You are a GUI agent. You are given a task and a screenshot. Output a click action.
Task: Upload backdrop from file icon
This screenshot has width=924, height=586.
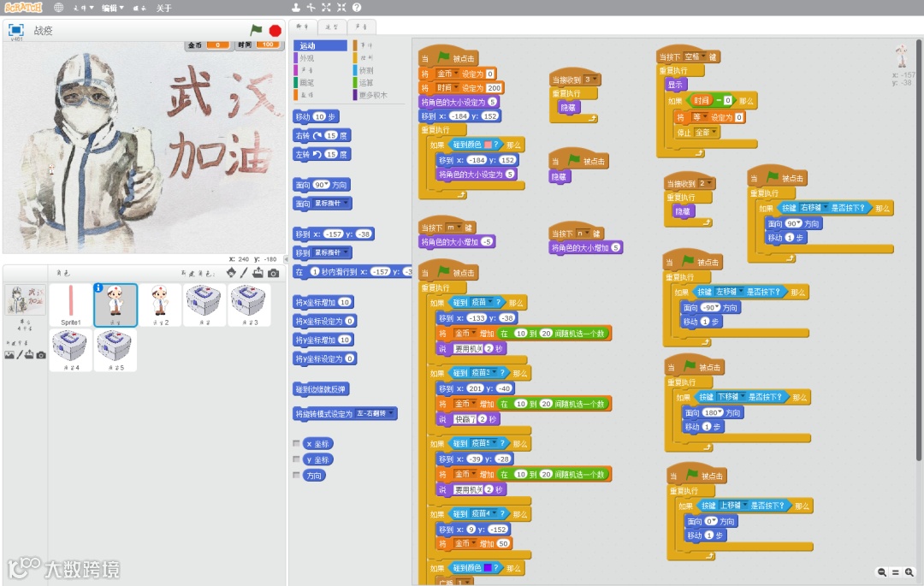point(29,354)
